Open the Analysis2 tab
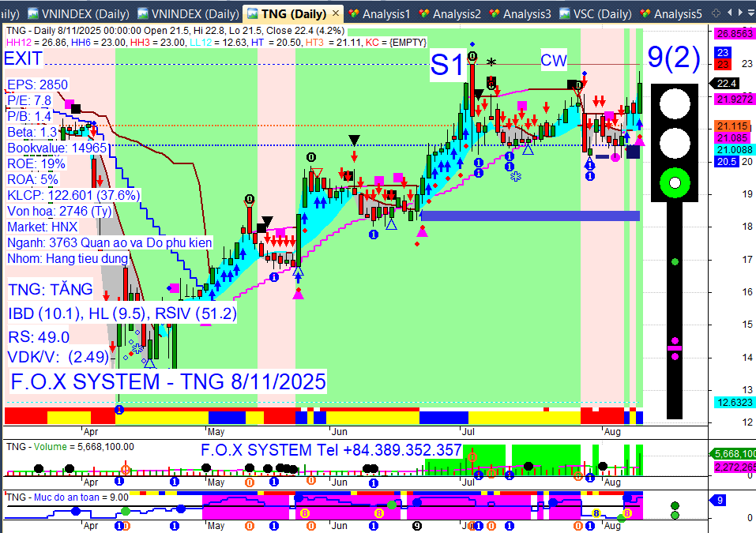This screenshot has height=533, width=756. (450, 14)
